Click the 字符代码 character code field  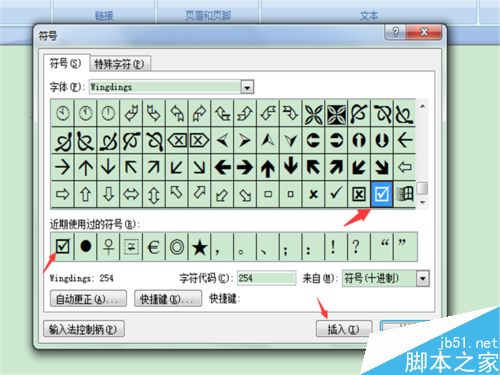(x=266, y=278)
